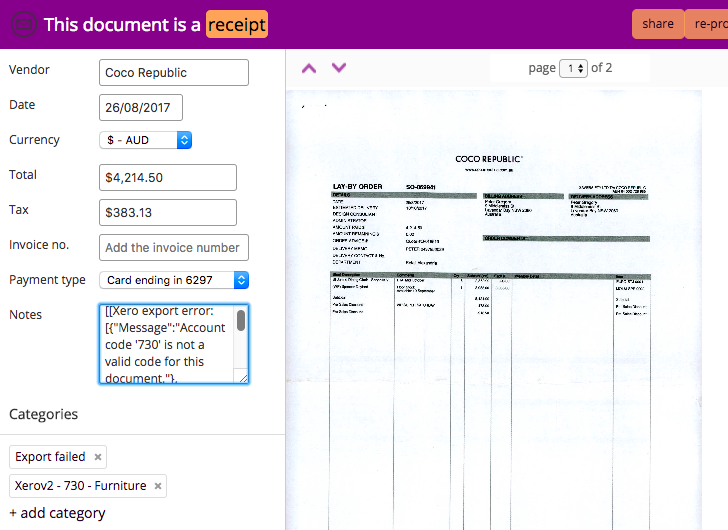Click the 'of 2' page count text
Viewport: 728px width, 530px height.
coord(601,68)
